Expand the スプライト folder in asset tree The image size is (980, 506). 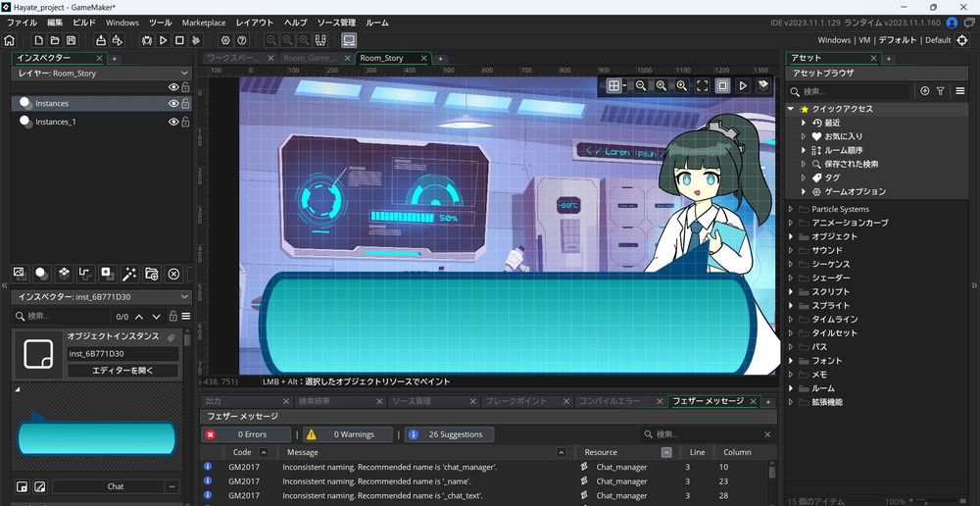(791, 306)
